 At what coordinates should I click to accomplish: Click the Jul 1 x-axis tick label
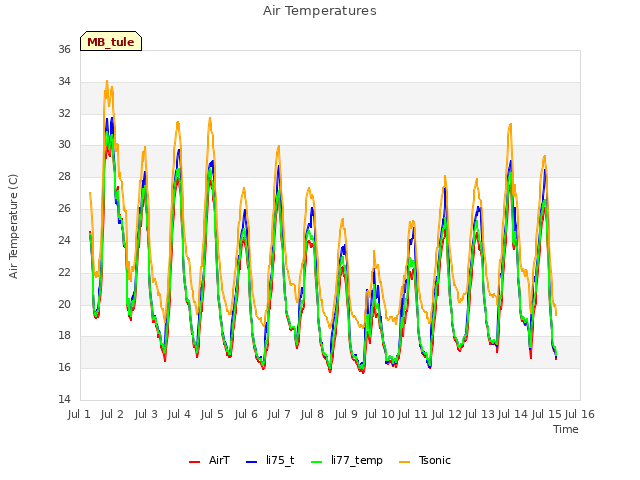point(79,414)
